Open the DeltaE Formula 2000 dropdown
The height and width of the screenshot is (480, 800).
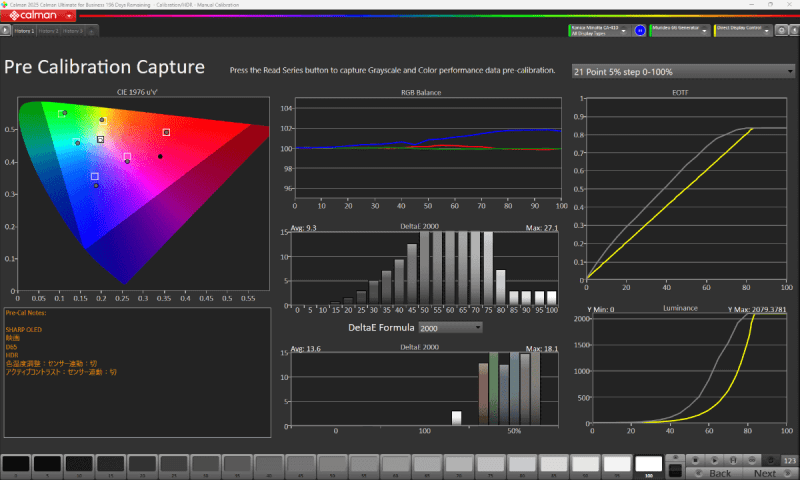pyautogui.click(x=450, y=327)
